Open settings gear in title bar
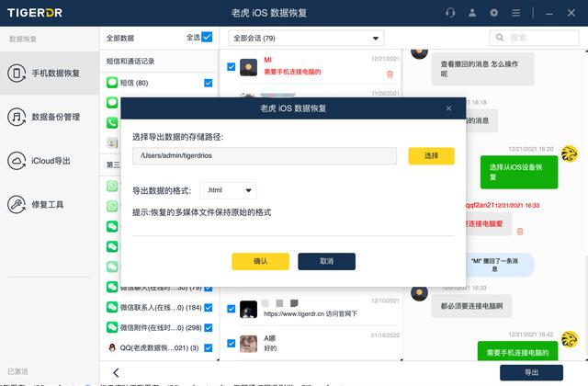This screenshot has width=588, height=386. click(x=494, y=13)
